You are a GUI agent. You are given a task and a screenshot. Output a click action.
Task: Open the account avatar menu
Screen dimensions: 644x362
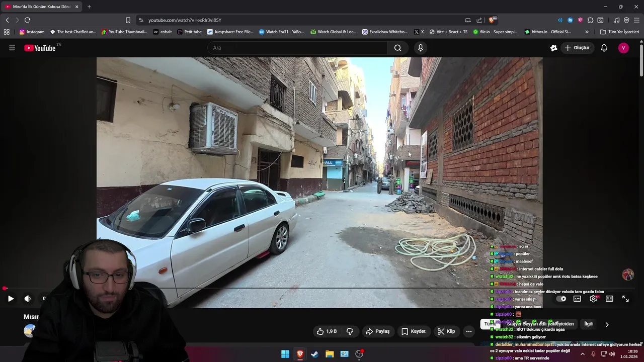tap(623, 48)
